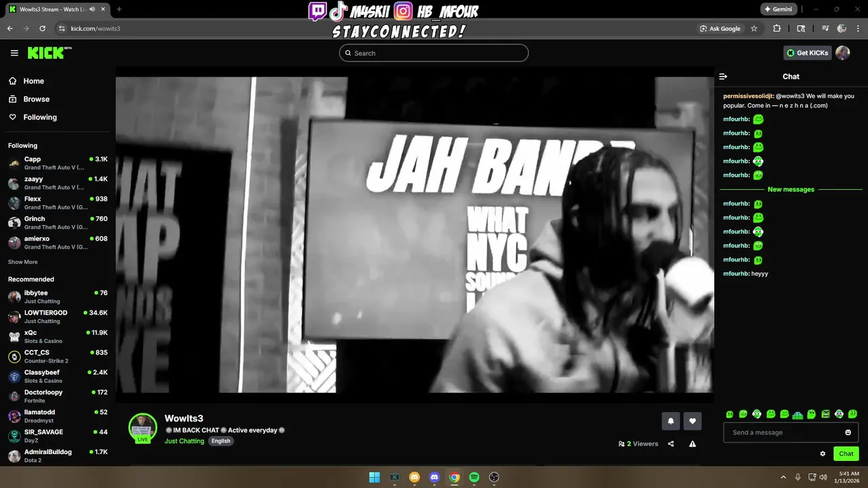The height and width of the screenshot is (488, 868).
Task: Click the English language tag
Action: (221, 441)
